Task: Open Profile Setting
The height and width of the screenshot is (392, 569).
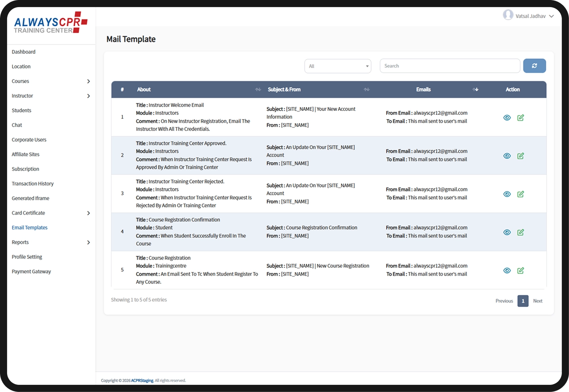Action: point(27,257)
